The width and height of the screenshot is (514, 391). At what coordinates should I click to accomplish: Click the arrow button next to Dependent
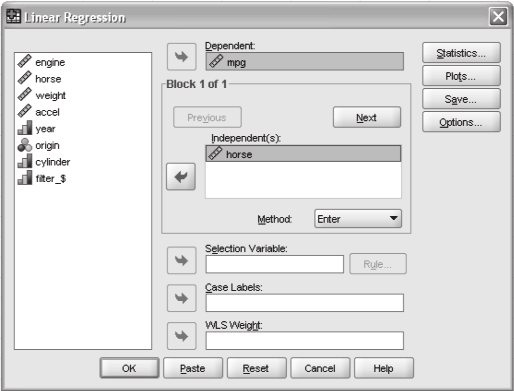[x=182, y=57]
